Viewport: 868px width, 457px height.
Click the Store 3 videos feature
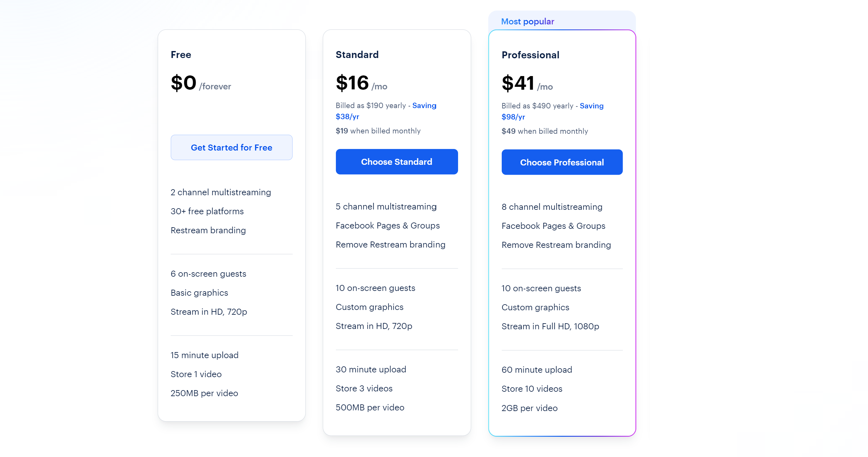[364, 388]
